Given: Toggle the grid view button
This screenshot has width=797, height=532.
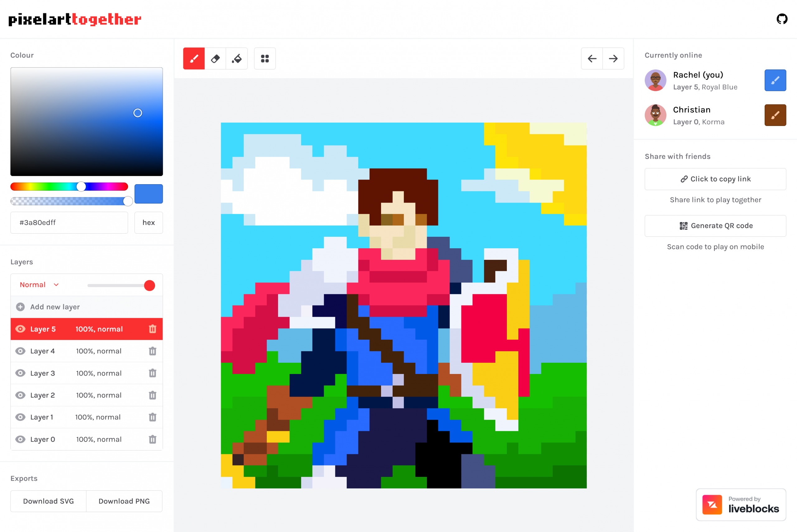Looking at the screenshot, I should [x=265, y=59].
